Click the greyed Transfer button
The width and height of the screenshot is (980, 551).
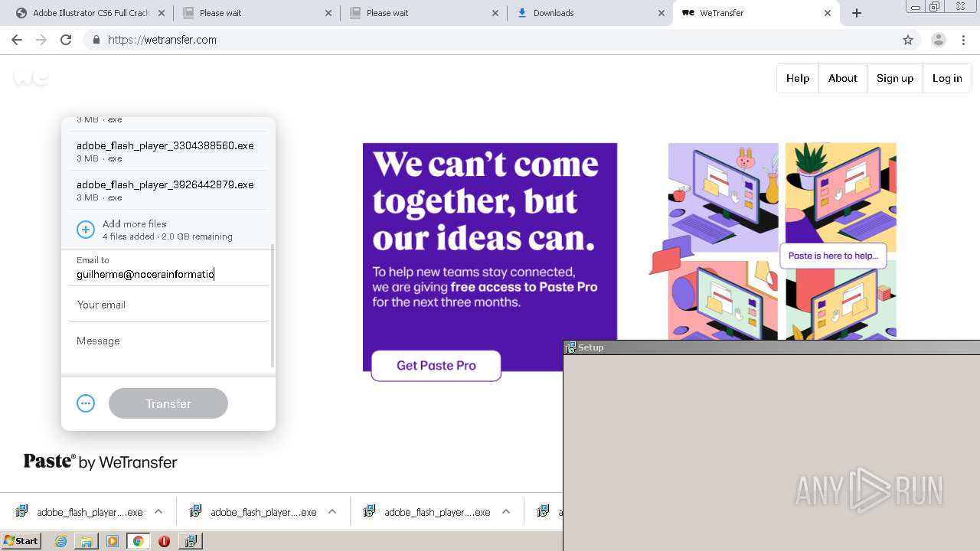168,403
